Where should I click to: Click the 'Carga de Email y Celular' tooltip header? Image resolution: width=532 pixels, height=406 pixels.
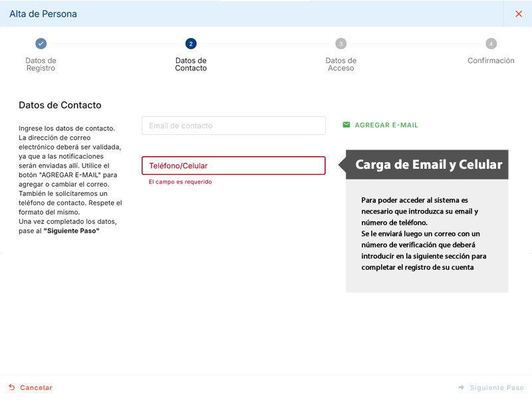click(x=428, y=165)
